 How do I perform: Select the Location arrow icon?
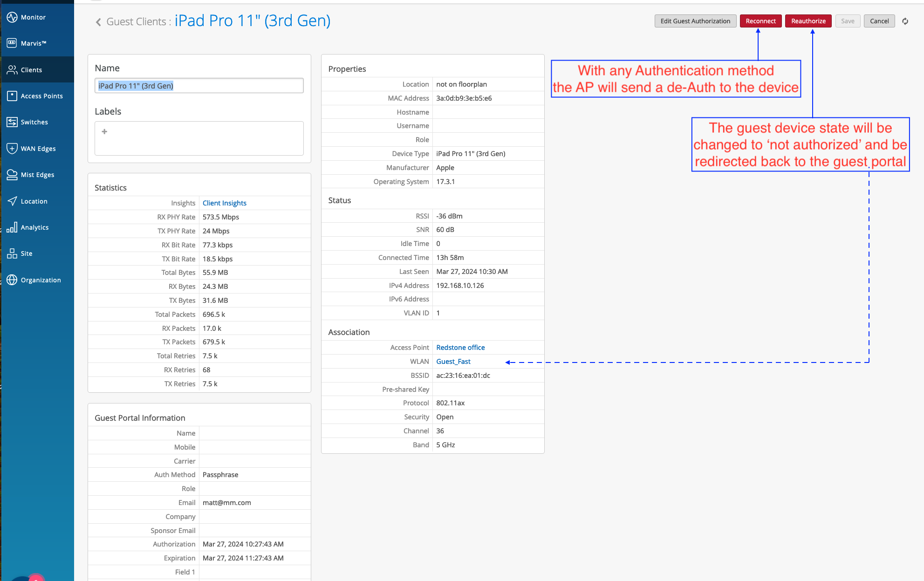pyautogui.click(x=12, y=201)
